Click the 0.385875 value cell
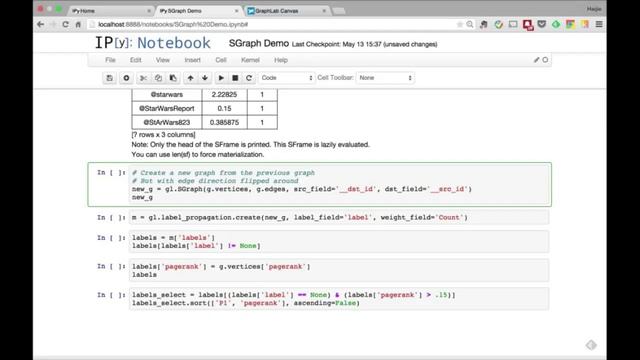 coord(224,122)
